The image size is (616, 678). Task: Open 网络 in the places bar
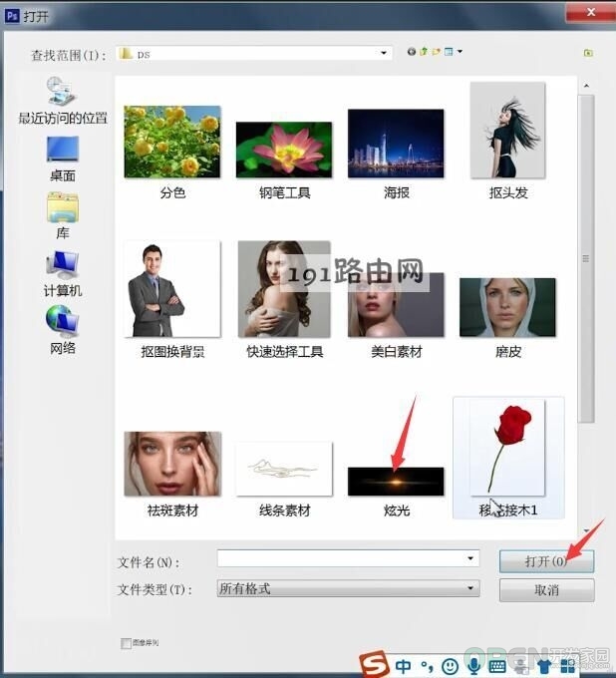(x=63, y=330)
